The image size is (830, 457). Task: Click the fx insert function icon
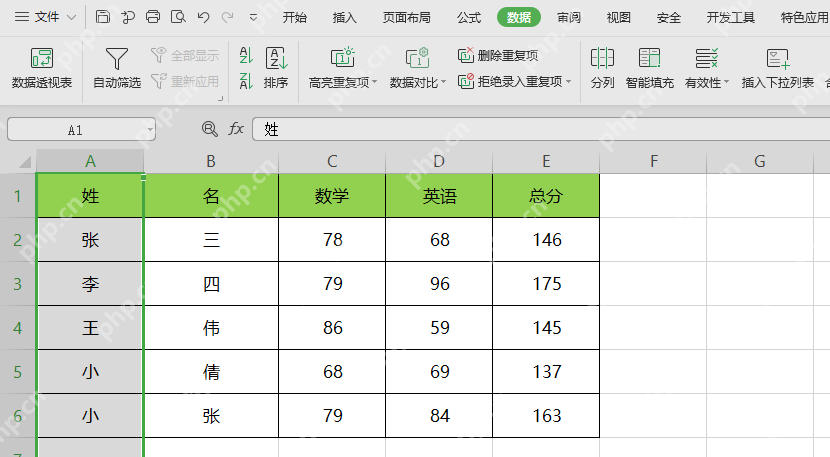[236, 129]
